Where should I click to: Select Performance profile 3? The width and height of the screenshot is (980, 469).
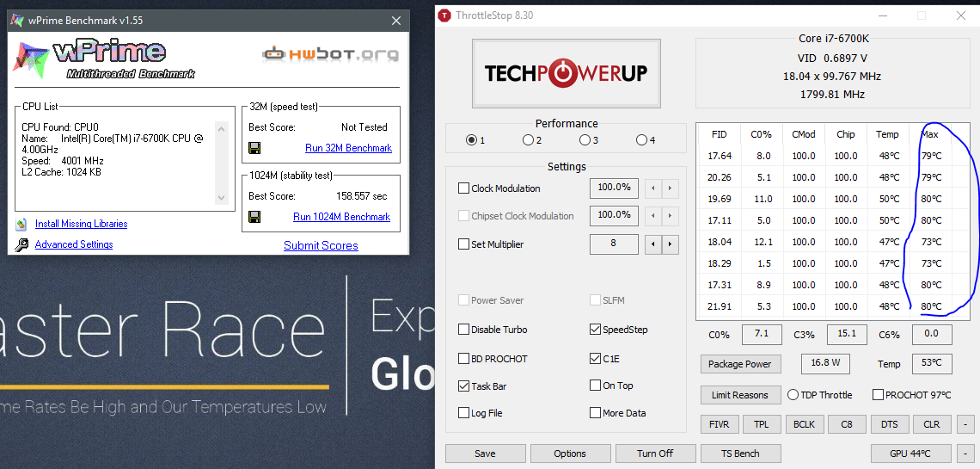click(x=585, y=140)
